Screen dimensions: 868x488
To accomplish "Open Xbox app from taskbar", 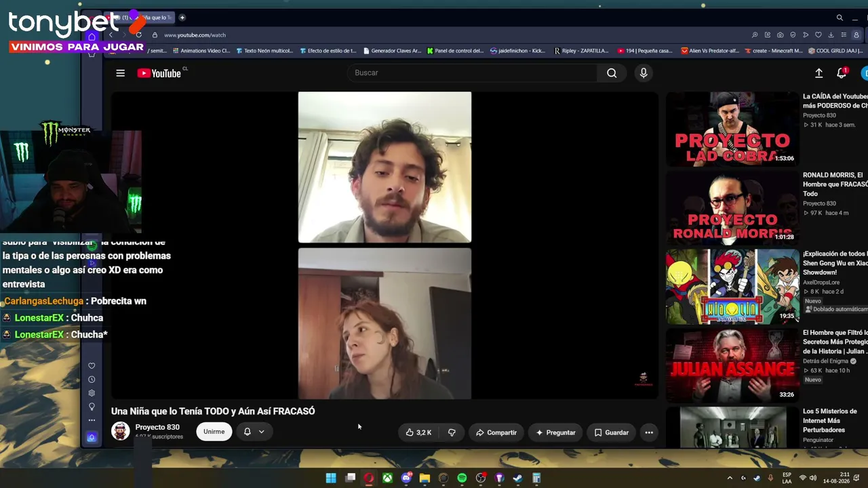I will pos(387,478).
